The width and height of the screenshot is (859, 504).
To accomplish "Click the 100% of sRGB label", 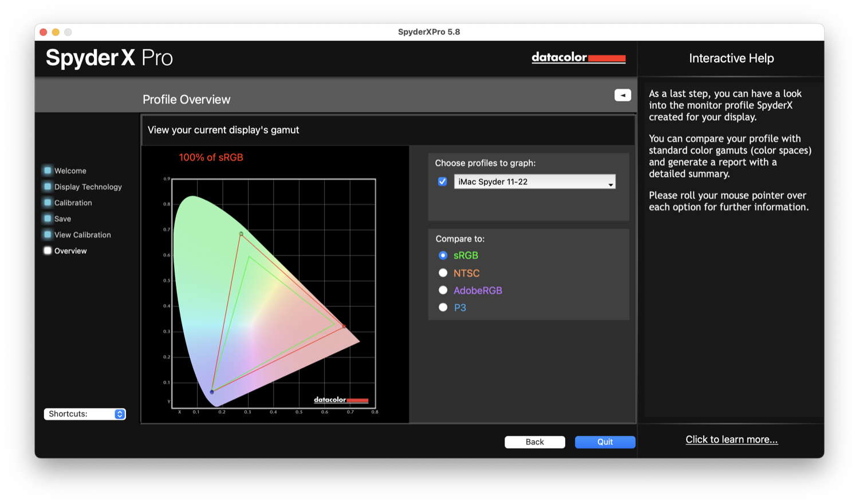I will point(211,157).
